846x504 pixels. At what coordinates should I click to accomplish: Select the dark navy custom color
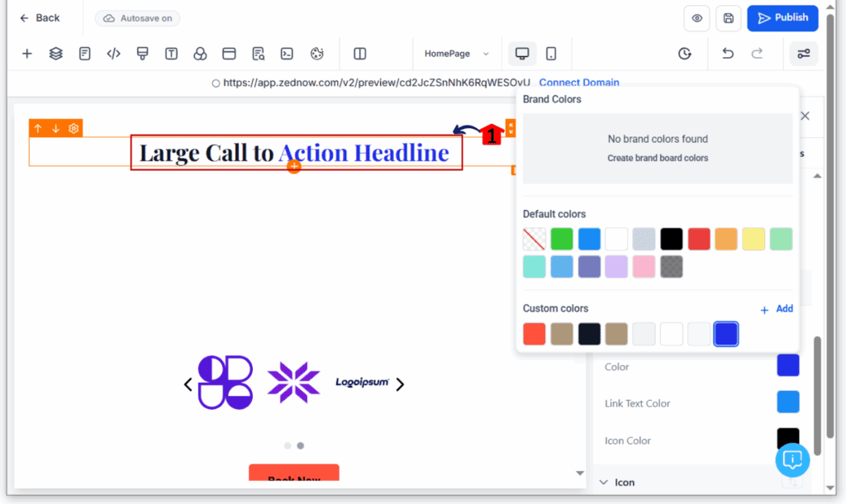tap(589, 334)
